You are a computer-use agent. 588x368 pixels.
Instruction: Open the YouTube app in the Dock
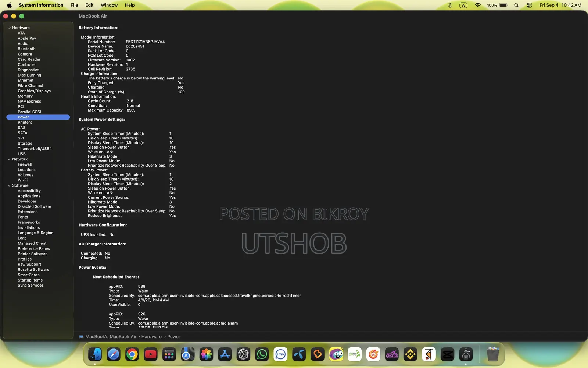click(151, 354)
